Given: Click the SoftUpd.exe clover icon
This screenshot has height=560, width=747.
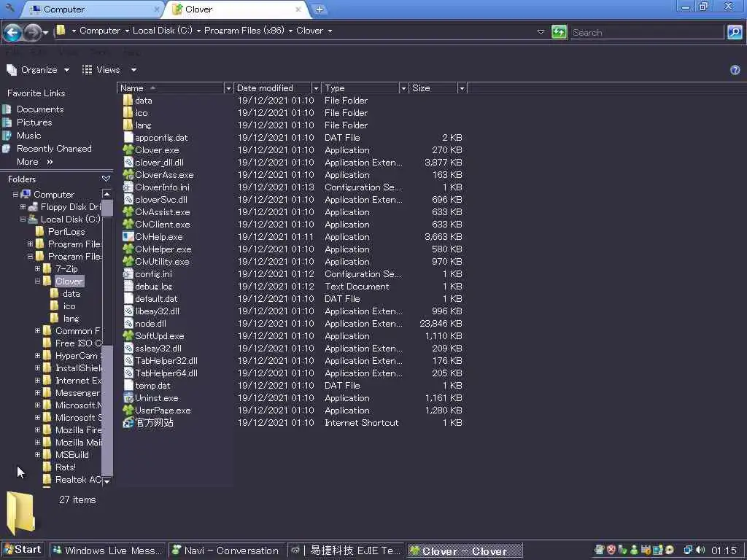Looking at the screenshot, I should [128, 335].
